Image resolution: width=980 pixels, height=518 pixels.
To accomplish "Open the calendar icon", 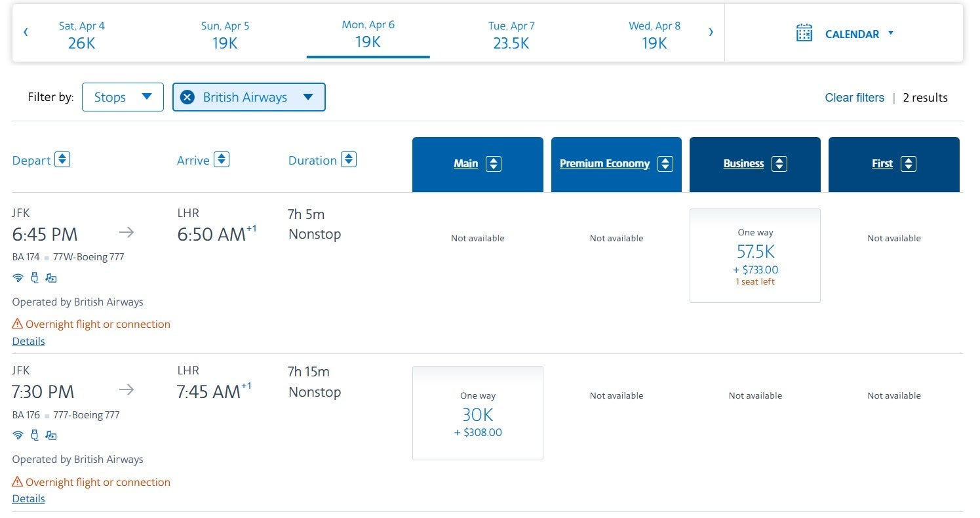I will (804, 33).
